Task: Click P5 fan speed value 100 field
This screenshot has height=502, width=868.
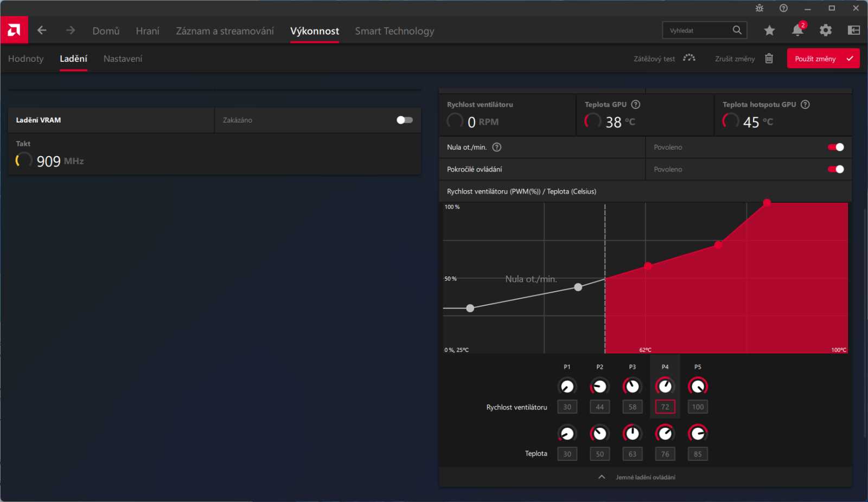Action: [698, 407]
